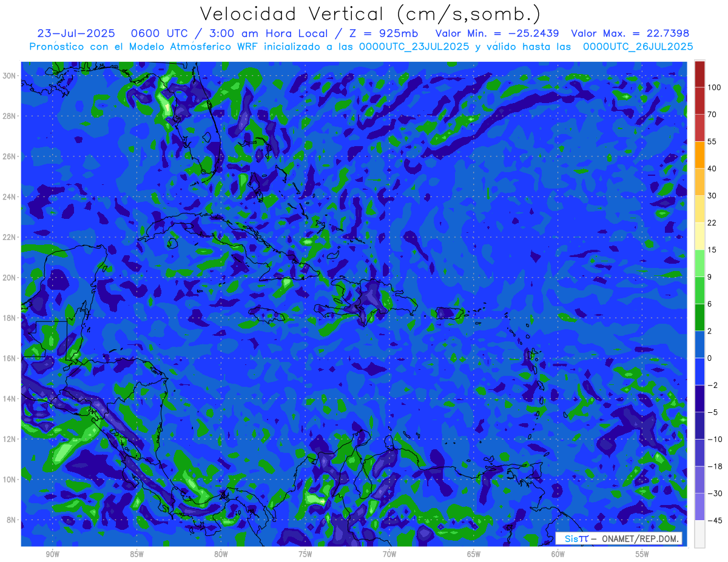Click the colorbar label '70'

pos(712,115)
